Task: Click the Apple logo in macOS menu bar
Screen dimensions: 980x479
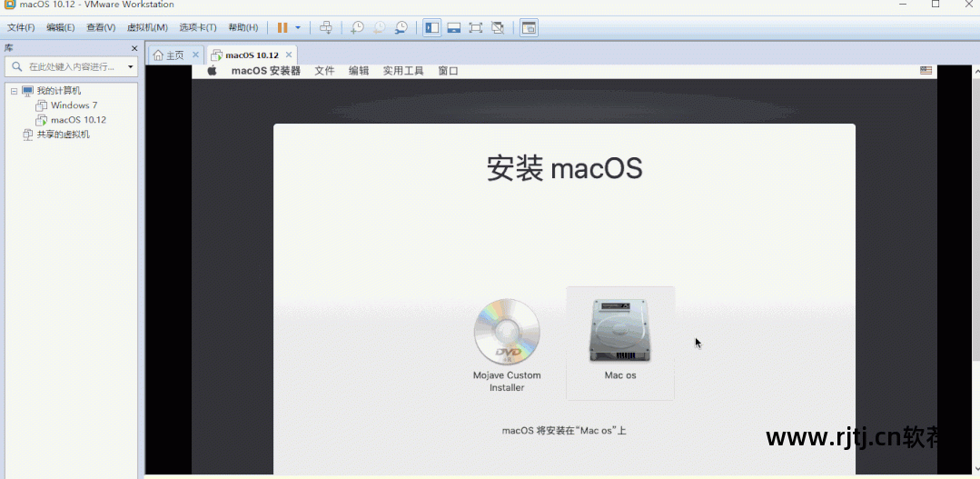Action: click(x=213, y=71)
